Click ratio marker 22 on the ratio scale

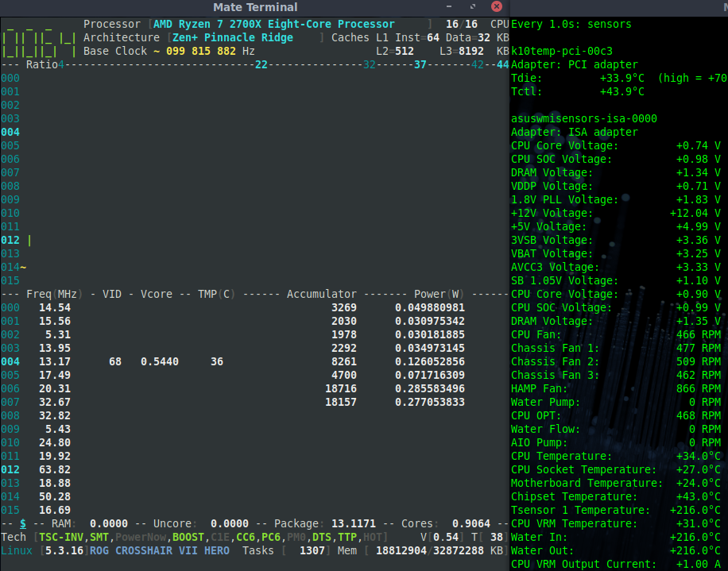[x=261, y=64]
